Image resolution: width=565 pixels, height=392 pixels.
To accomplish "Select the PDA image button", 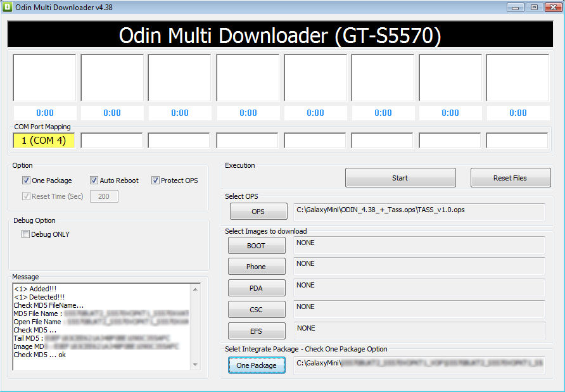I will [x=256, y=288].
